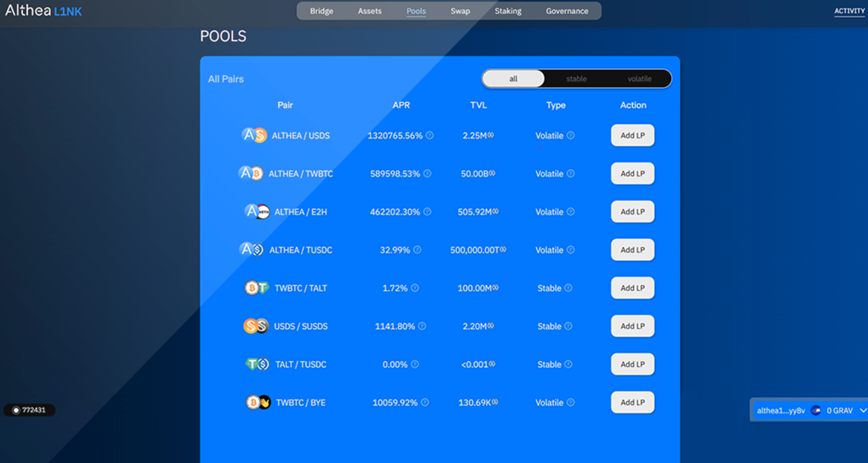Image resolution: width=868 pixels, height=463 pixels.
Task: Click the Type column header
Action: (556, 105)
